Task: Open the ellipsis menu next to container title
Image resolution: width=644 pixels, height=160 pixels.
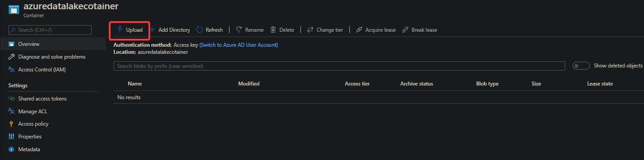Action: [x=131, y=7]
